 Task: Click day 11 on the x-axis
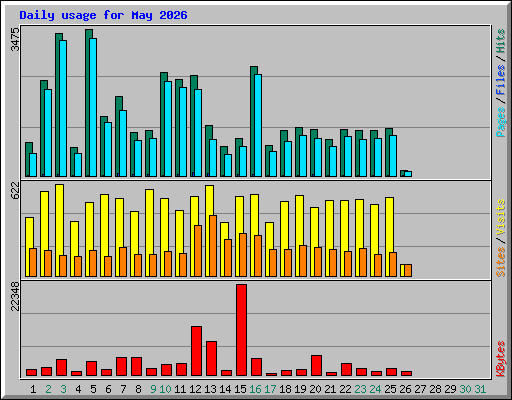pos(180,389)
